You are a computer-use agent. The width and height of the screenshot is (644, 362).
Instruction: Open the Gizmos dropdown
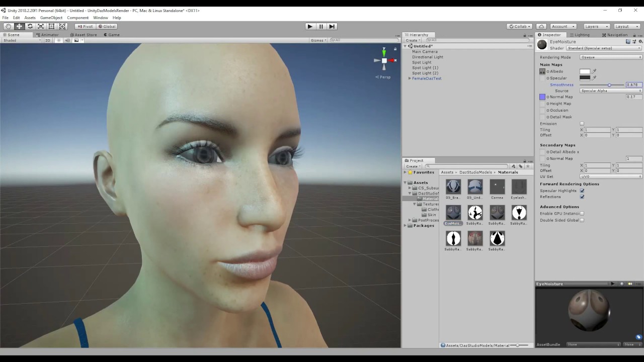coord(318,40)
